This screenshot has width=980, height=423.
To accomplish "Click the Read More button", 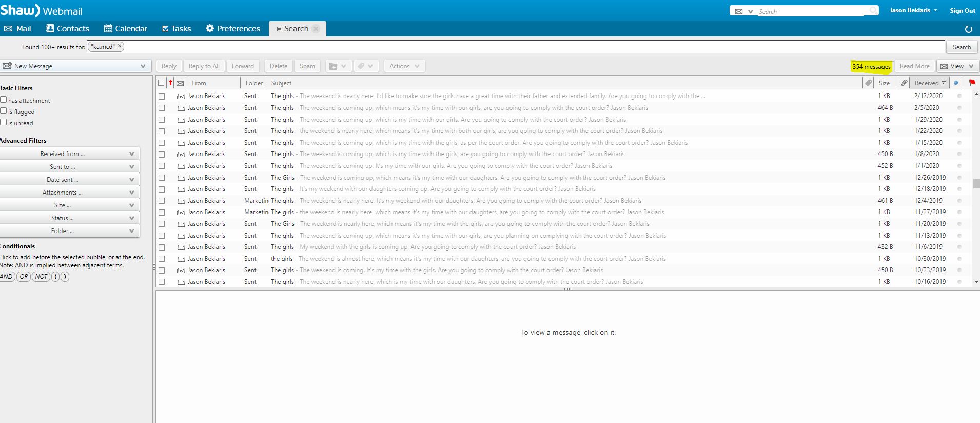I will tap(914, 66).
